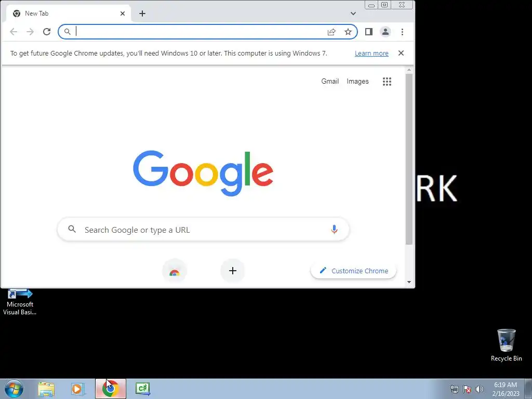Open Windows Explorer from taskbar
The width and height of the screenshot is (532, 399).
(46, 389)
